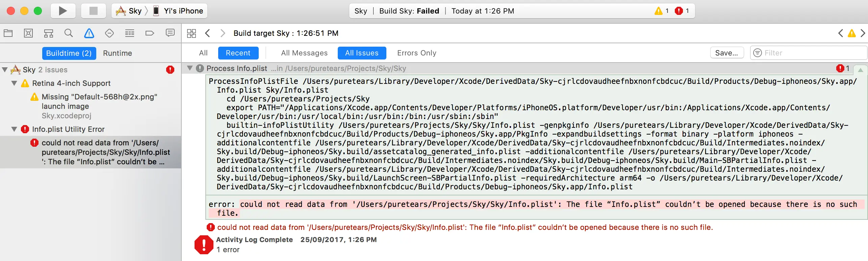This screenshot has width=868, height=261.
Task: Select Retina 4-inch Support row
Action: 91,83
